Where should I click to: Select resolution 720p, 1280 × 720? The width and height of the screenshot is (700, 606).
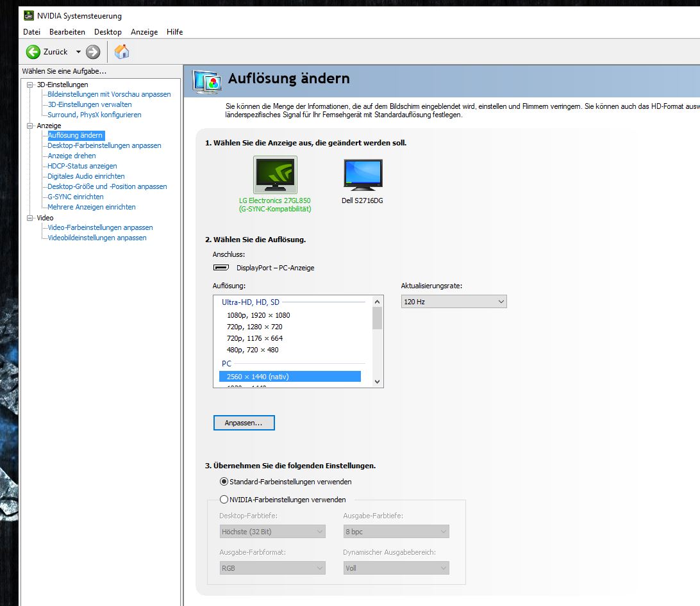(x=254, y=327)
